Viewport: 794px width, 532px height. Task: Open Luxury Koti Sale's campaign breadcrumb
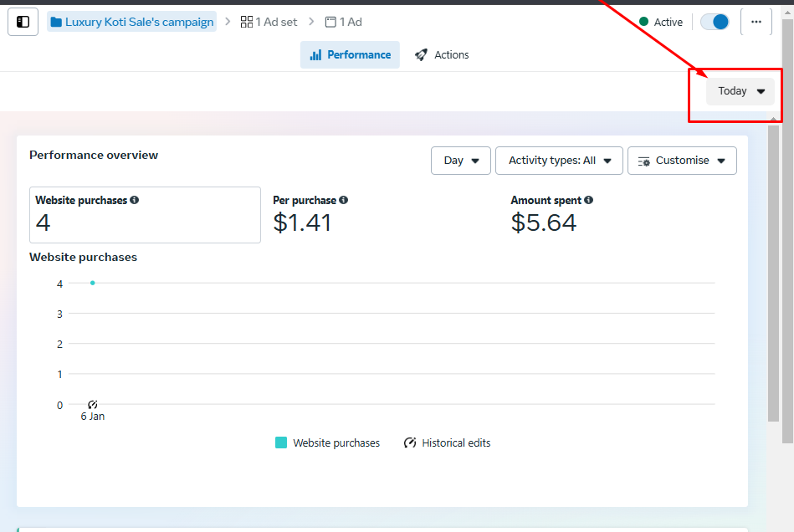click(x=139, y=23)
